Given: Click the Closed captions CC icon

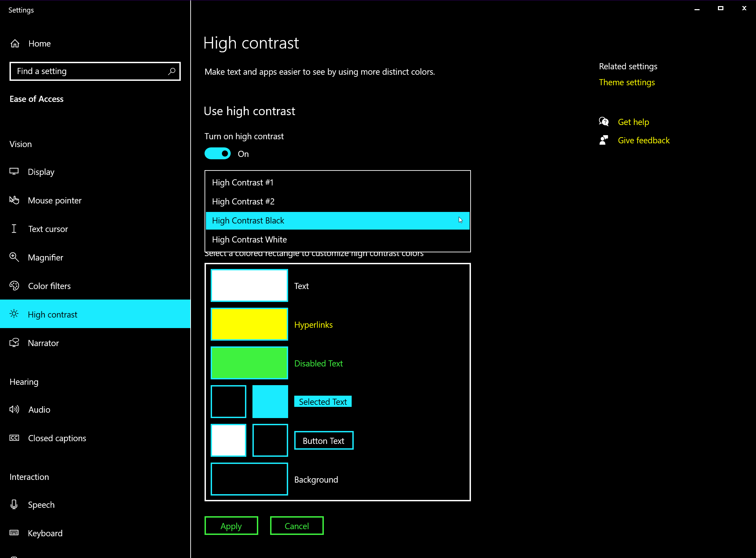Looking at the screenshot, I should pyautogui.click(x=14, y=438).
